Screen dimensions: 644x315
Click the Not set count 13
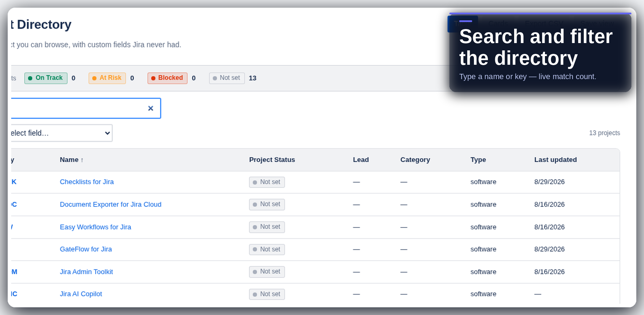tap(253, 78)
